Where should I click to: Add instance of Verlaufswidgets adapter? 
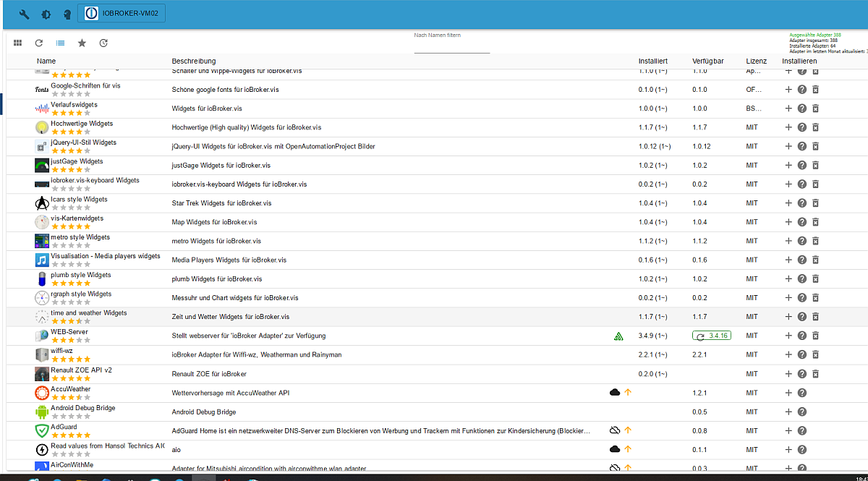point(788,108)
